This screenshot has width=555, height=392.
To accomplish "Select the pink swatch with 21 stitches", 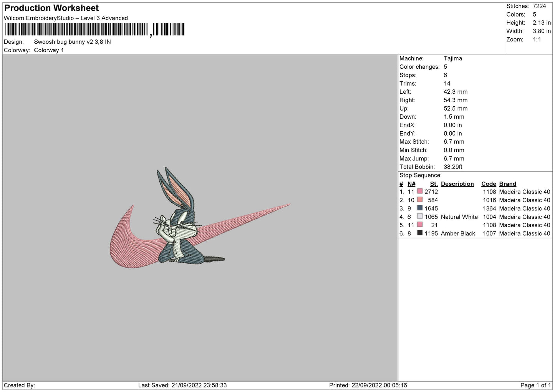I will tap(420, 225).
